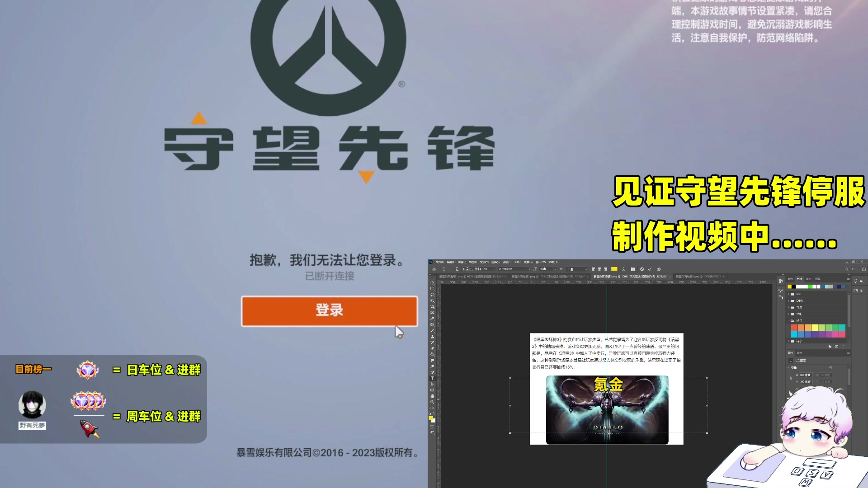Click the width W field in Properties
Image resolution: width=868 pixels, height=488 pixels.
(x=806, y=375)
